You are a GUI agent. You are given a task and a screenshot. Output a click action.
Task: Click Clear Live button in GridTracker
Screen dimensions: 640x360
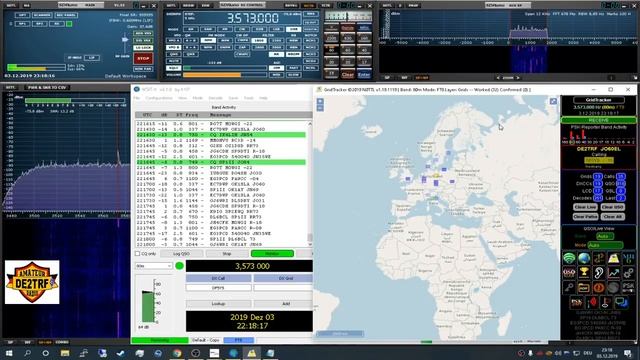pyautogui.click(x=585, y=207)
